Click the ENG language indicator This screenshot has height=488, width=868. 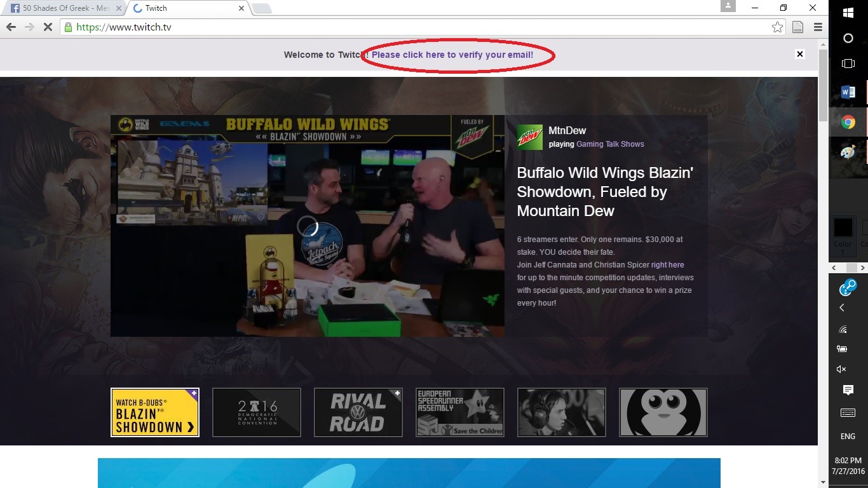pos(848,437)
